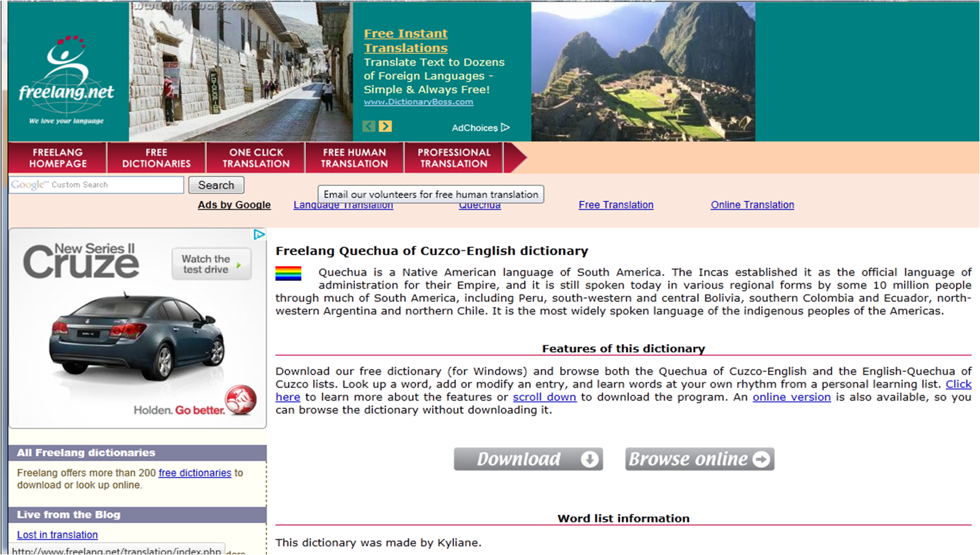Click the rainbow Quechua flag icon
This screenshot has height=555, width=980.
[x=288, y=273]
